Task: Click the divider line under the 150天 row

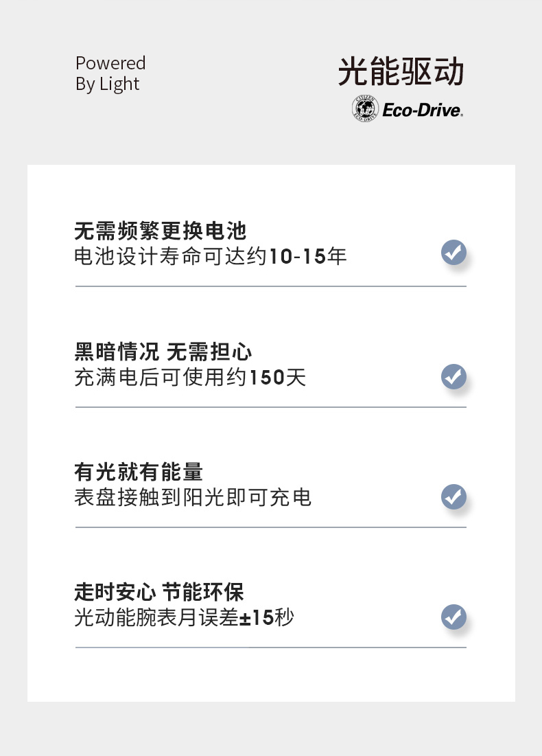Action: (270, 407)
